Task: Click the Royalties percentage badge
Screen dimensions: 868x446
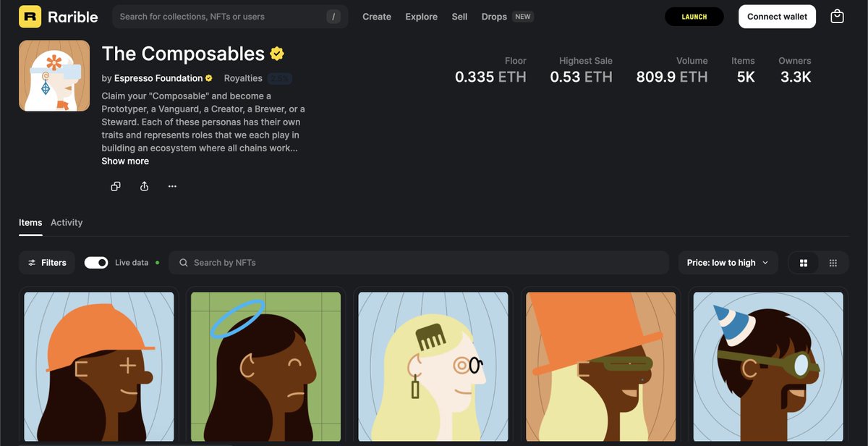Action: click(280, 78)
